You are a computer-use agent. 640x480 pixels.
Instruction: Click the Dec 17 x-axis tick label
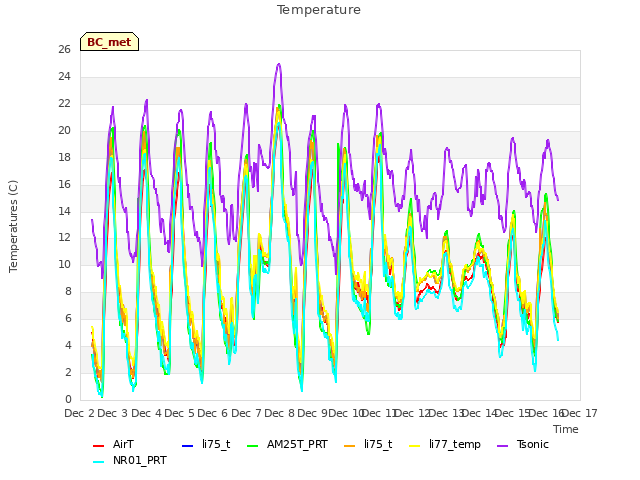tap(579, 413)
